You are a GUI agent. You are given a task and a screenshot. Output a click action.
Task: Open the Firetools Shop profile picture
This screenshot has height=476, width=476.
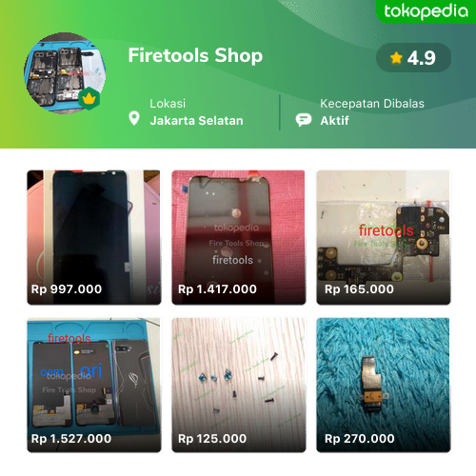coord(65,73)
